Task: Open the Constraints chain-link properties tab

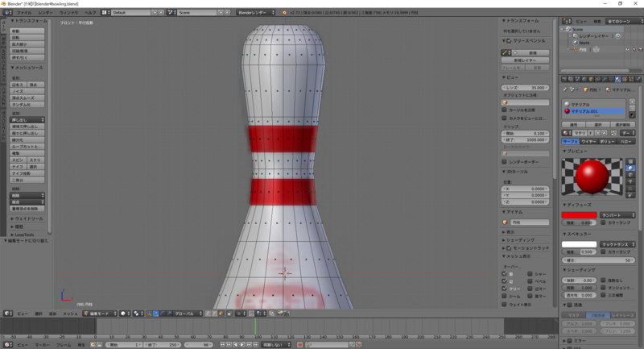Action: point(597,79)
